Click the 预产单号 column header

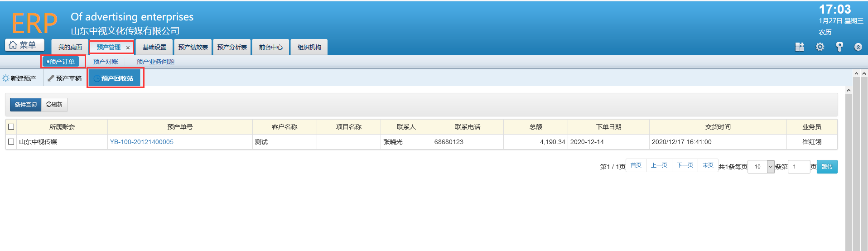[x=180, y=127]
